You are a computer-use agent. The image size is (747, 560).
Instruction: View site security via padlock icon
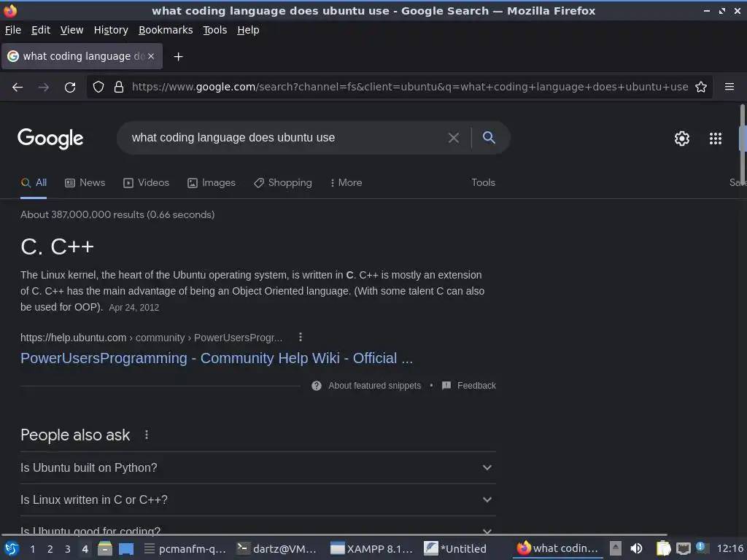point(119,87)
